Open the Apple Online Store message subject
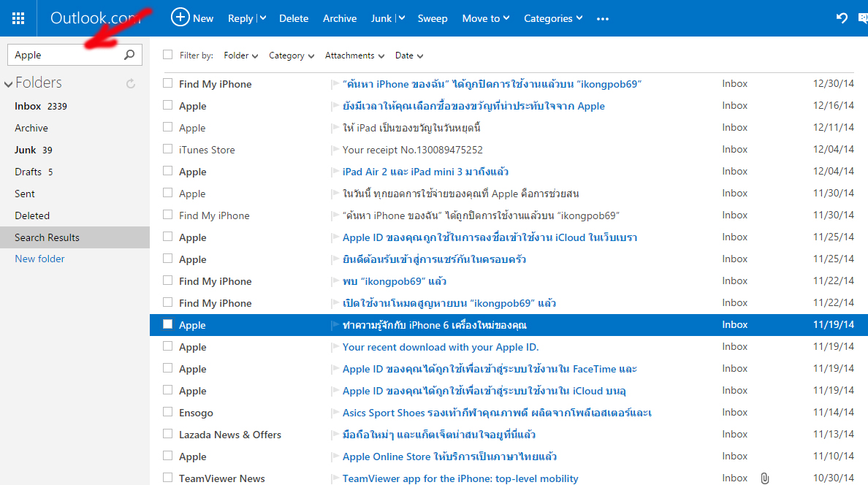This screenshot has width=868, height=485. [x=449, y=457]
